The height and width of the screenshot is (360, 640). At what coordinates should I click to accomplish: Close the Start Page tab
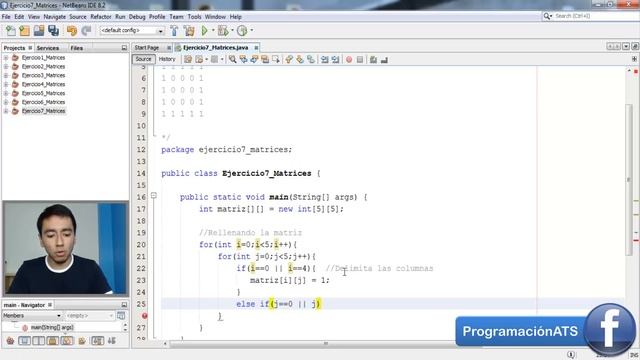[169, 48]
